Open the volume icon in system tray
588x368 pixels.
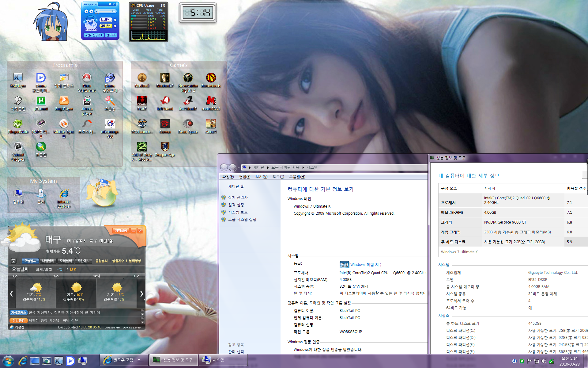tap(544, 361)
